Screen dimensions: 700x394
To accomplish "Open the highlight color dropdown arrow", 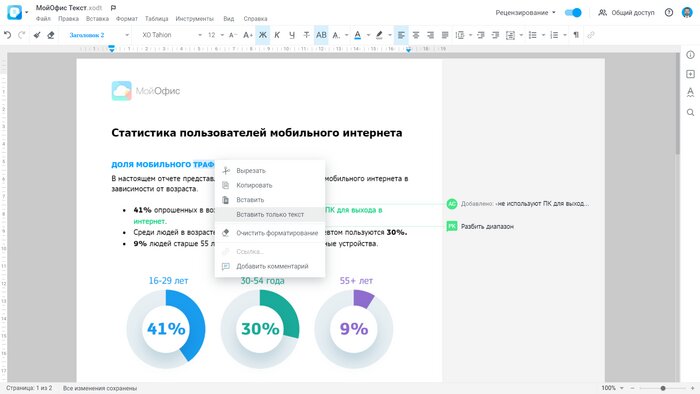I will tap(390, 35).
